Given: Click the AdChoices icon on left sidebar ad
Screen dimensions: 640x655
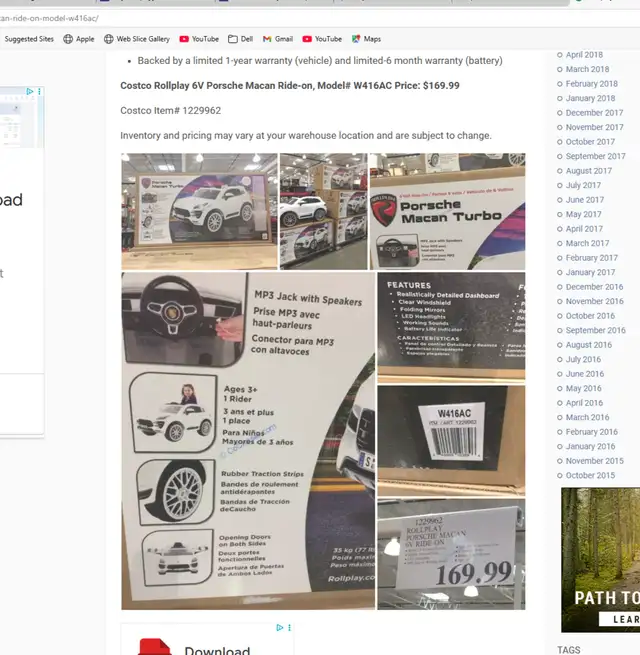Looking at the screenshot, I should click(30, 91).
